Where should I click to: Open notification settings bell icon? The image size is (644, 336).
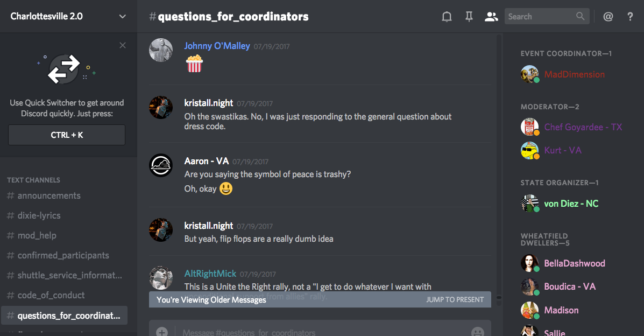447,17
